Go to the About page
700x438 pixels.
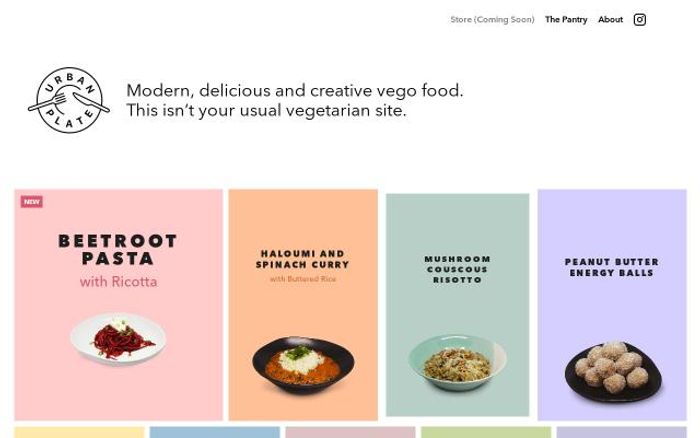point(610,20)
